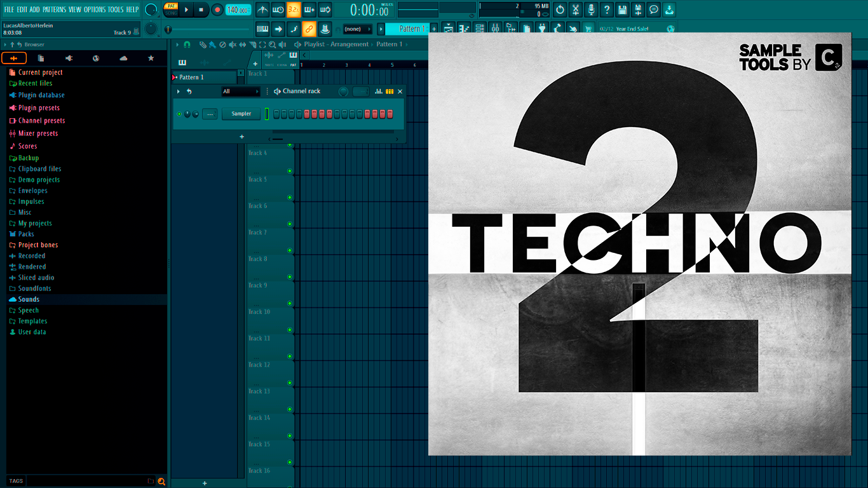
Task: Expand the Browser options arrow
Action: (5, 44)
